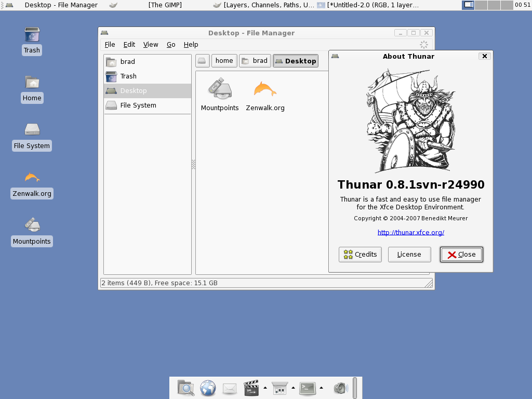Click the Viking logo image
Viewport: 532px width, 399px height.
pyautogui.click(x=411, y=121)
